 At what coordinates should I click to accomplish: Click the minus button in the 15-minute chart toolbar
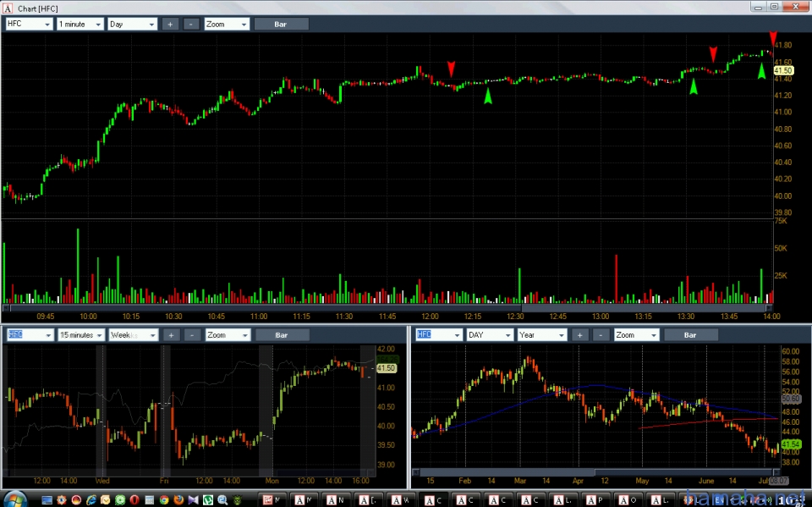(192, 335)
